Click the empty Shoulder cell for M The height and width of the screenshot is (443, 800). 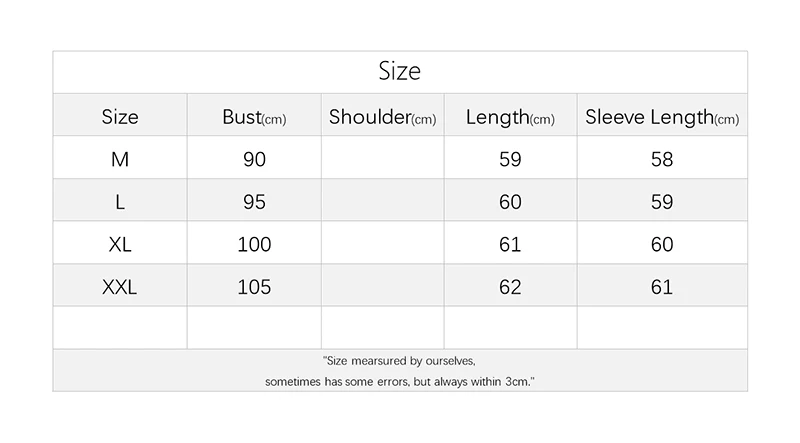383,157
